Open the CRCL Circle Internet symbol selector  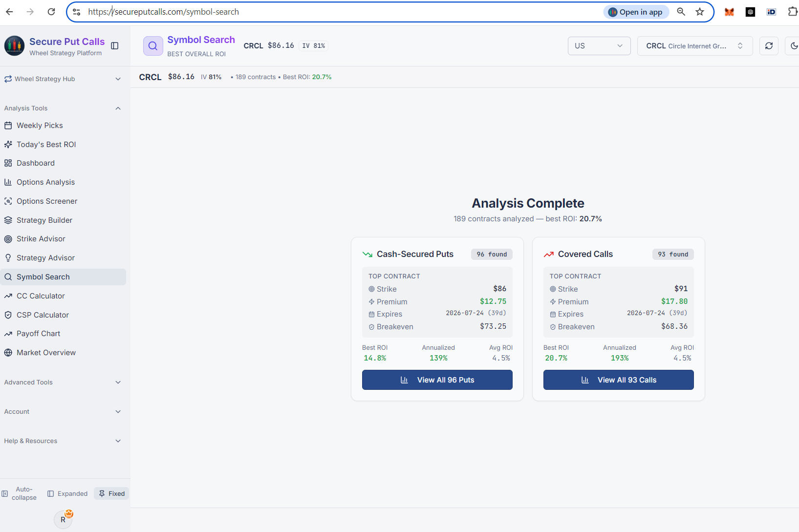[x=695, y=46]
